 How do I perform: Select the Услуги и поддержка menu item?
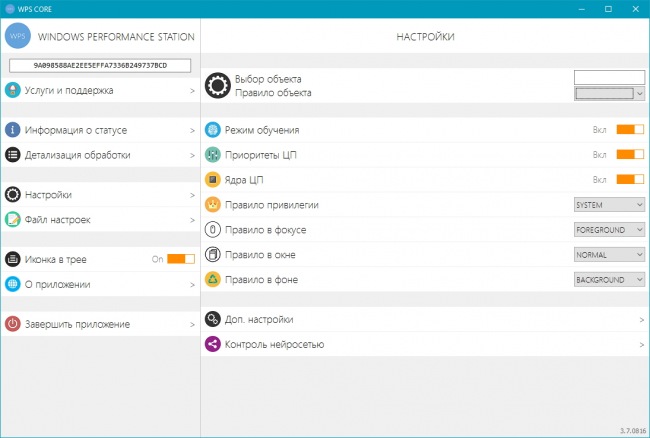[100, 90]
